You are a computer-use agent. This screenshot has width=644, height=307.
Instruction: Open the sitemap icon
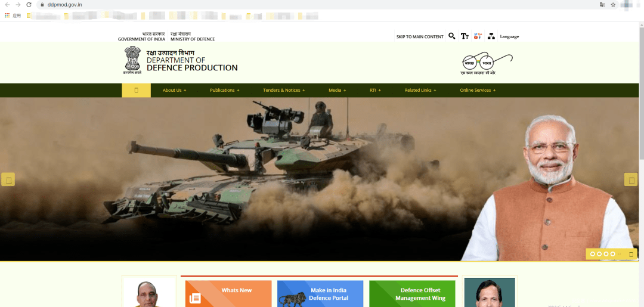491,36
